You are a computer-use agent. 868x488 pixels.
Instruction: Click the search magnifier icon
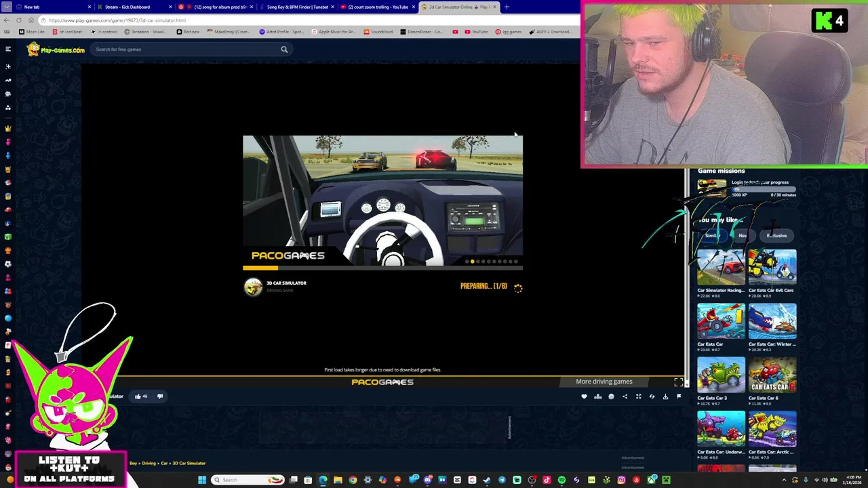(x=284, y=49)
